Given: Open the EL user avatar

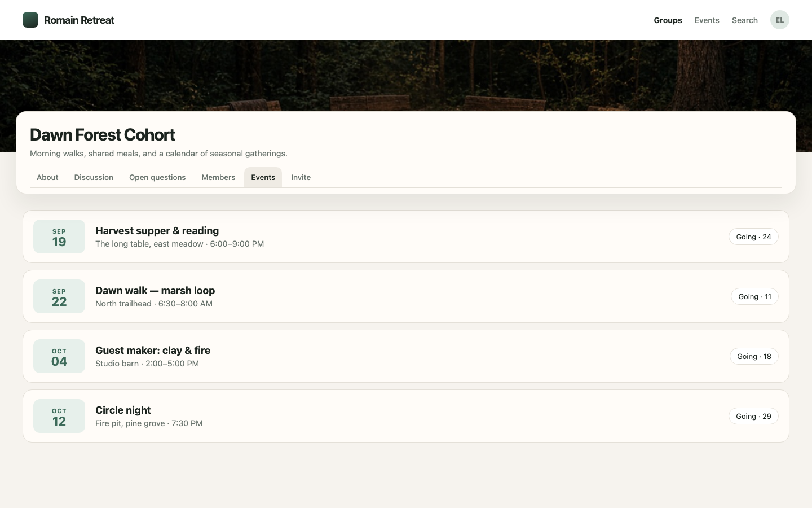Looking at the screenshot, I should (780, 20).
